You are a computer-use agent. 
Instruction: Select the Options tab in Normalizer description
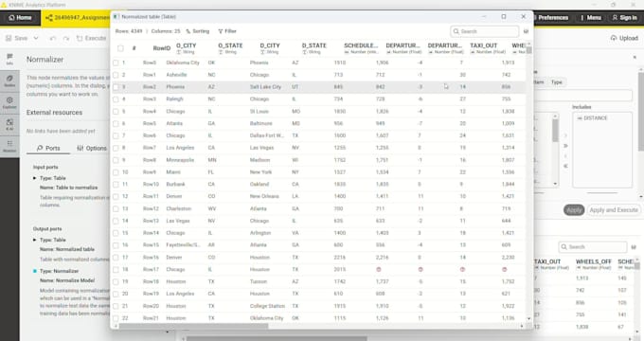point(92,149)
